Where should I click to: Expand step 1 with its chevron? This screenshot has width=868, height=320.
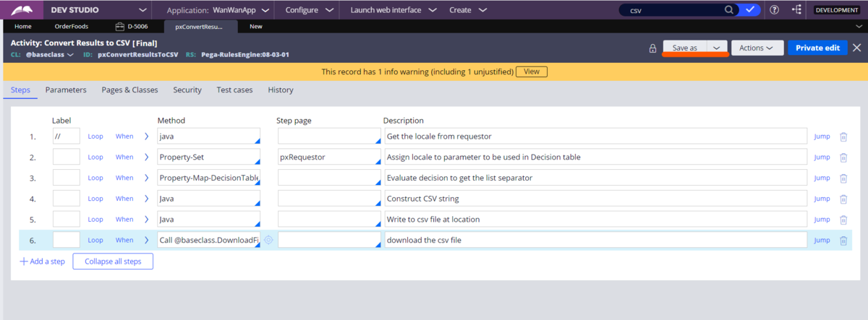coord(146,137)
